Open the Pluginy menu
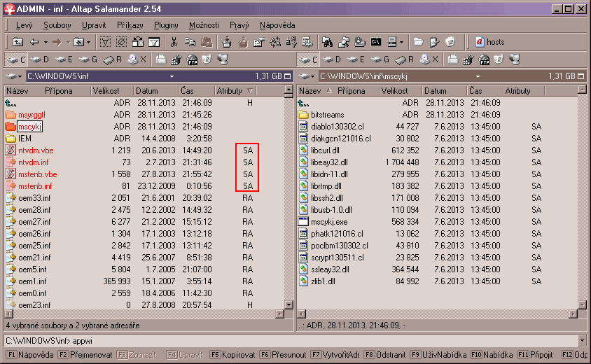 [166, 25]
